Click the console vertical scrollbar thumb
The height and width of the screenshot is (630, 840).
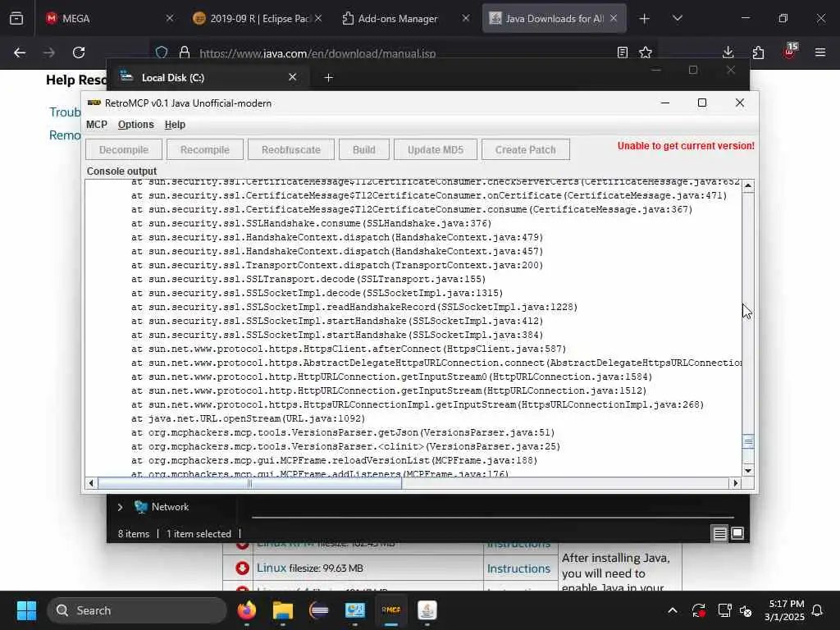[748, 441]
